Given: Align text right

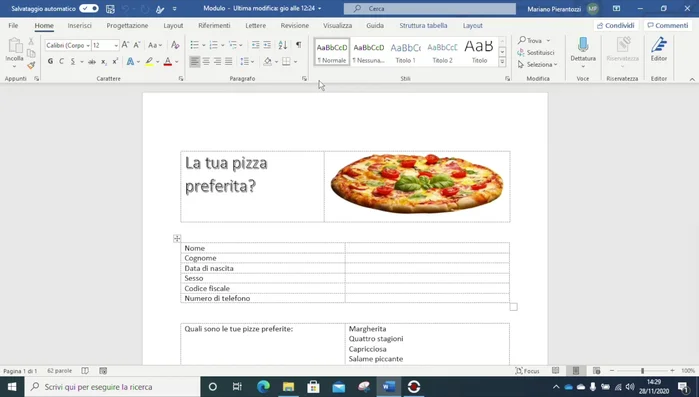Looking at the screenshot, I should pos(217,61).
